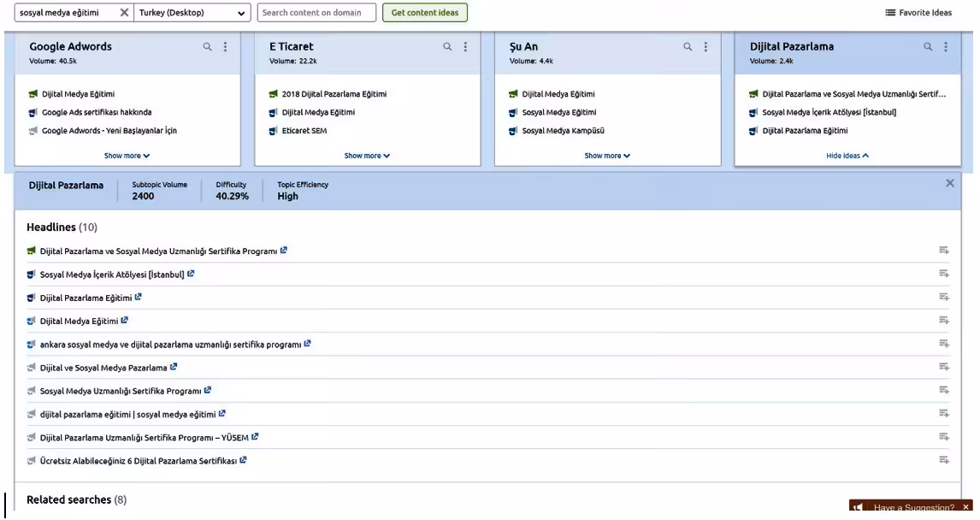Open three-dot menu on E Ticaret card
This screenshot has height=520, width=980.
click(466, 48)
